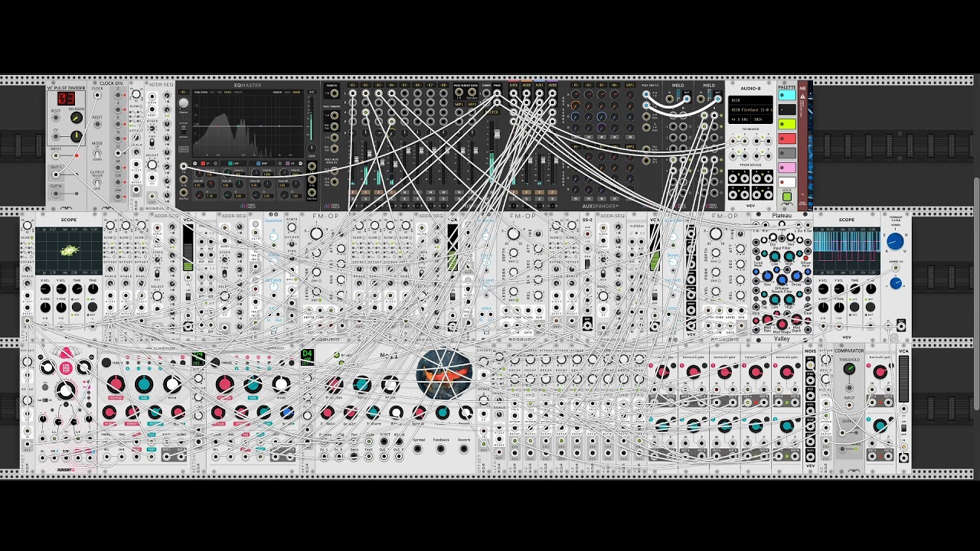Turn the large center knob on pink Alright module
The height and width of the screenshot is (551, 980).
pyautogui.click(x=66, y=390)
